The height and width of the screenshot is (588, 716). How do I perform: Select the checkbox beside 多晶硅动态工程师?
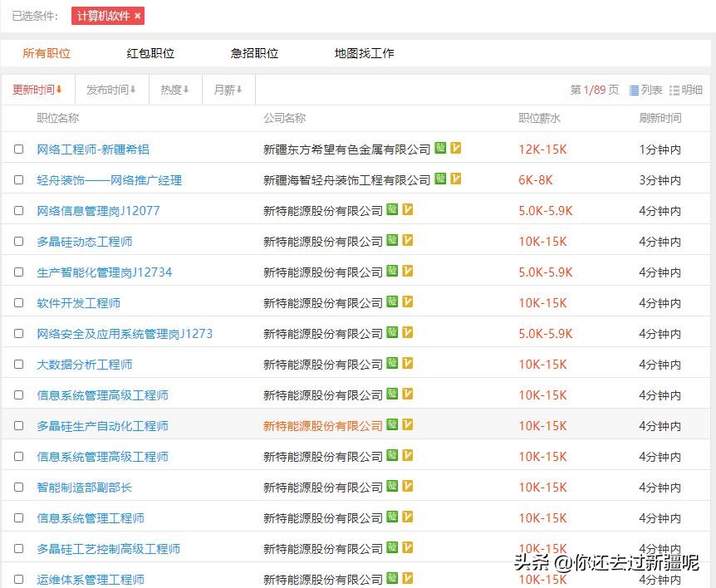point(18,241)
